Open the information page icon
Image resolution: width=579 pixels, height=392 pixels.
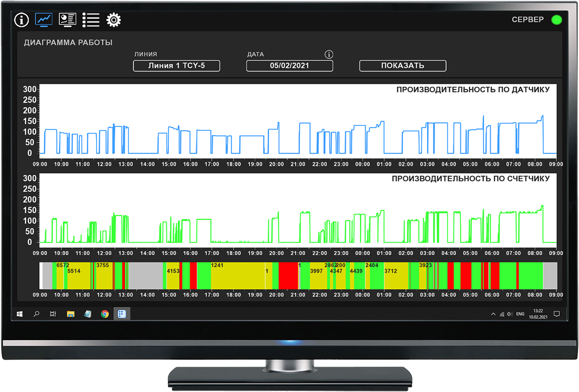click(22, 20)
